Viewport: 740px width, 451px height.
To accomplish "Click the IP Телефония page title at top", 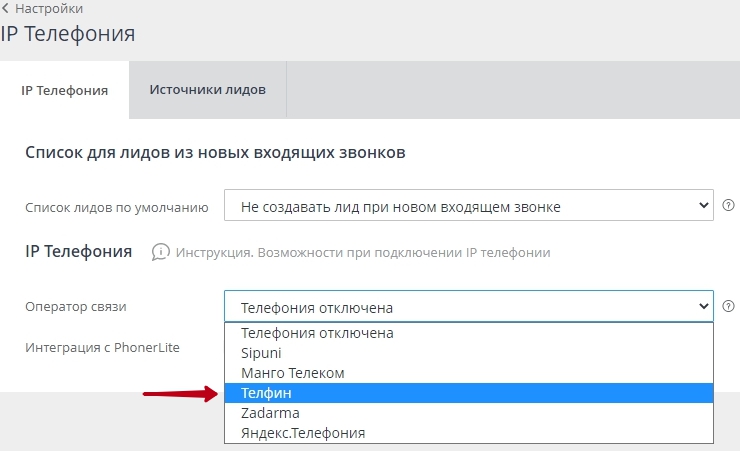I will 68,34.
